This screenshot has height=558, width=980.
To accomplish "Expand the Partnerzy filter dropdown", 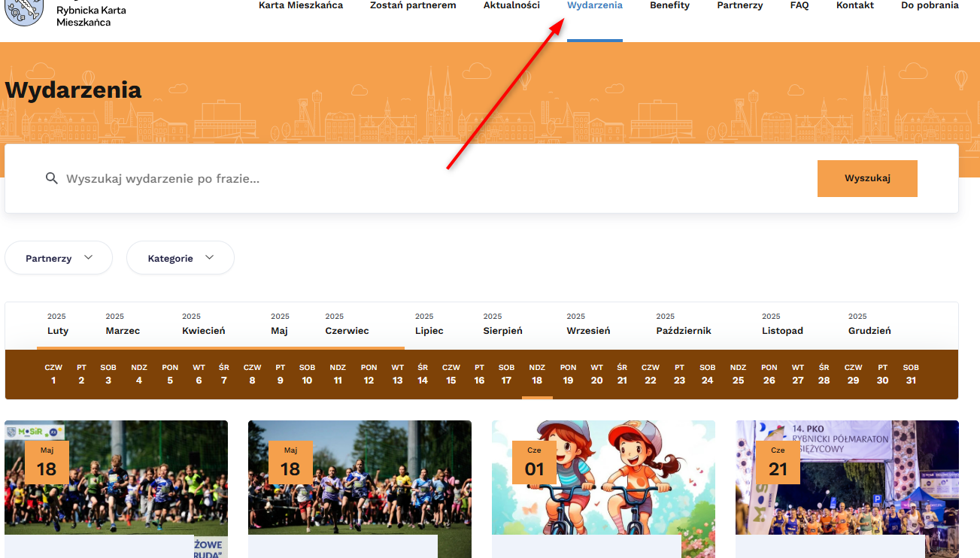I will click(x=59, y=258).
